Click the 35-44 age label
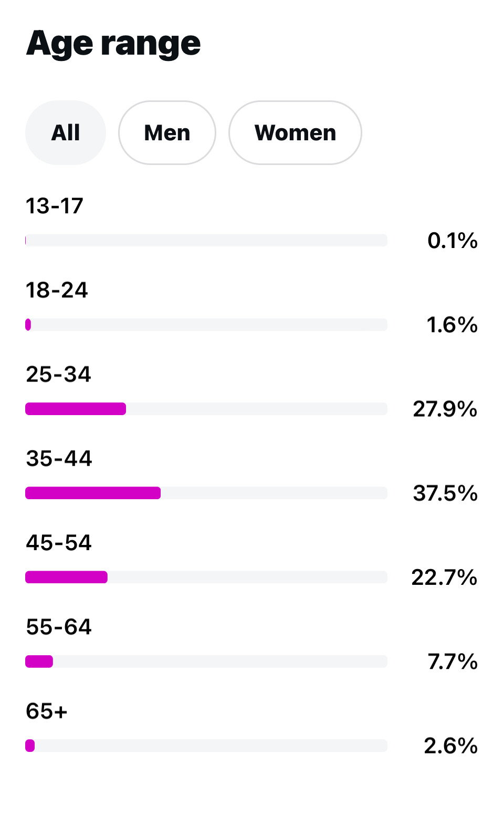 59,459
